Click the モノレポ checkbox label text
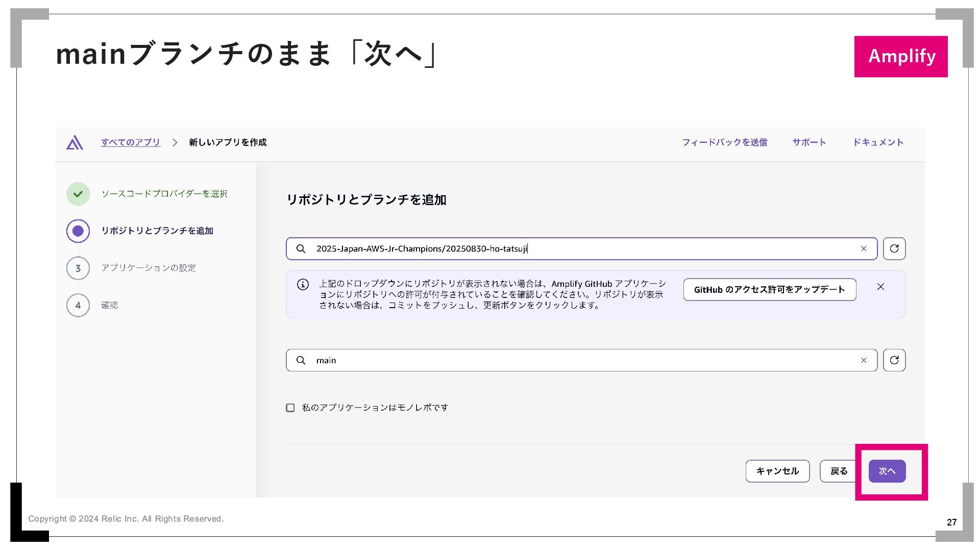The height and width of the screenshot is (551, 980). tap(375, 408)
